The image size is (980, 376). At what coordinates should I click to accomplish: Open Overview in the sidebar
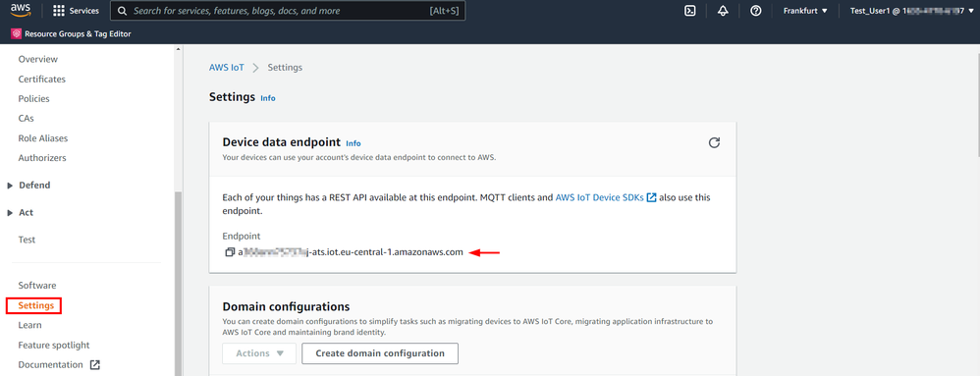[38, 59]
